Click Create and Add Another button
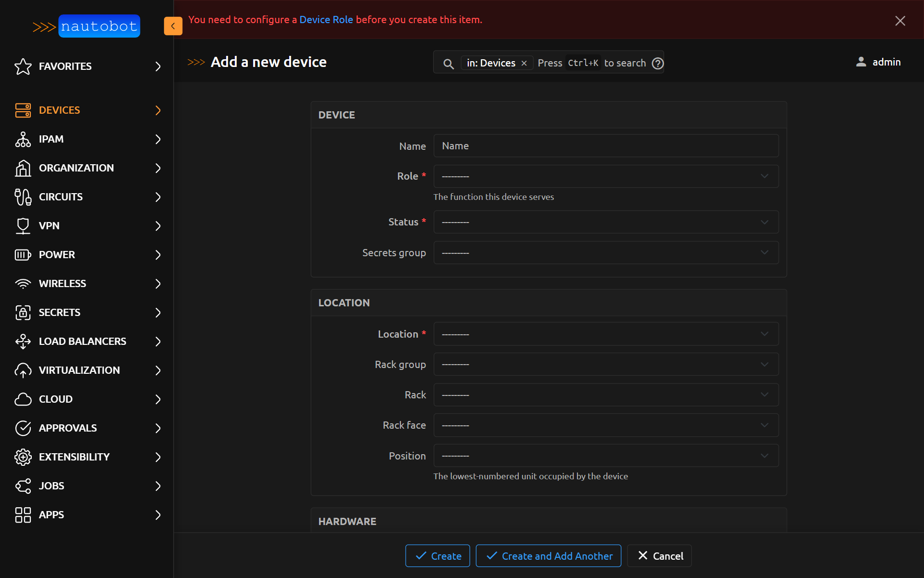Viewport: 924px width, 578px height. [548, 556]
